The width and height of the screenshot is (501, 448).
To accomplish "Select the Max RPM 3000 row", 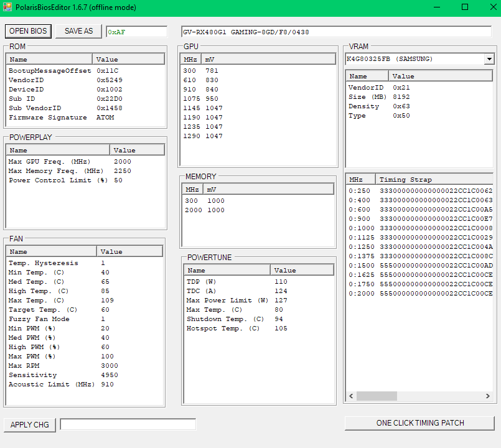I will (85, 366).
